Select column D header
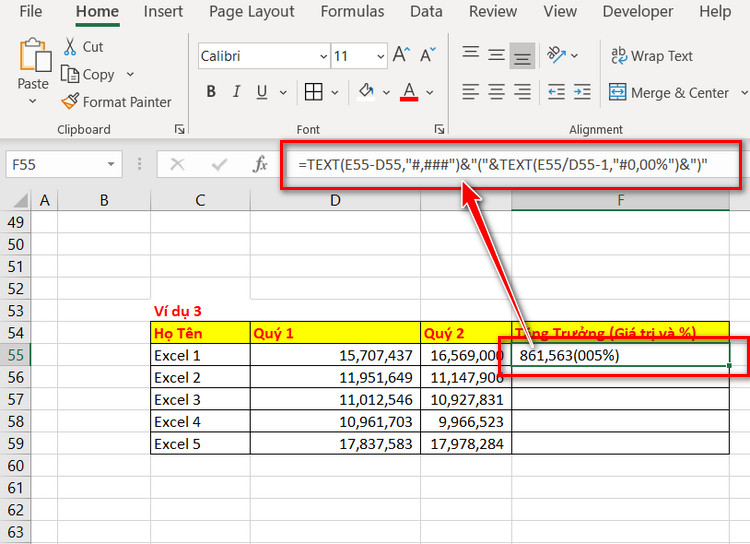The width and height of the screenshot is (750, 544). tap(335, 200)
